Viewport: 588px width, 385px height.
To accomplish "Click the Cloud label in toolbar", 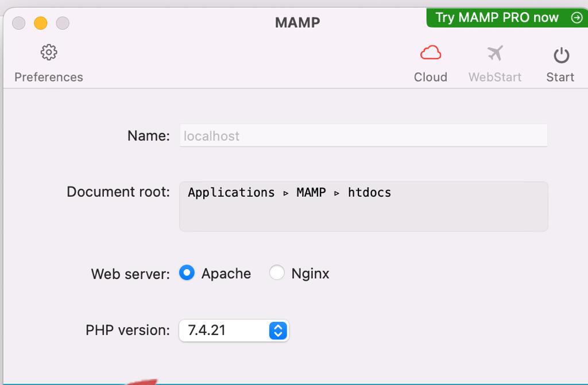I will (x=431, y=77).
